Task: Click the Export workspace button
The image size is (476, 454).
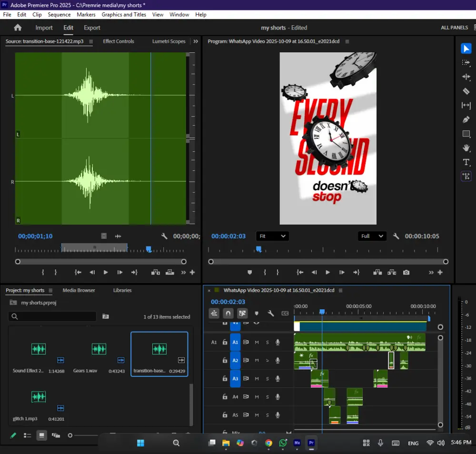Action: pyautogui.click(x=92, y=28)
